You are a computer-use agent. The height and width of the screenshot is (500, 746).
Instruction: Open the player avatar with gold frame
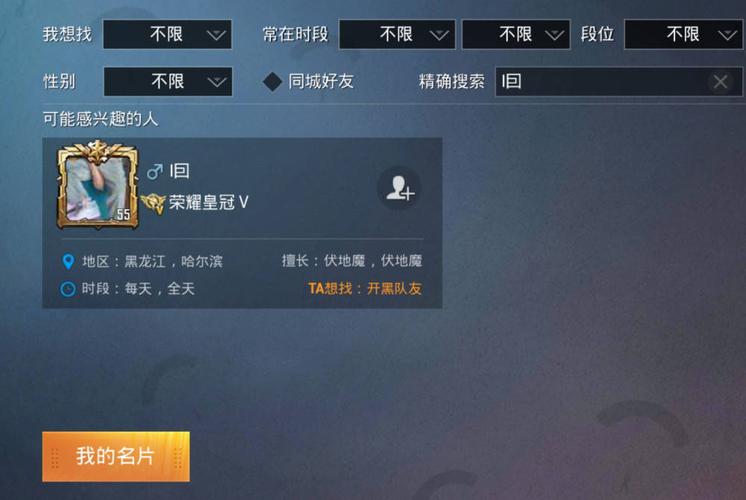[x=98, y=185]
